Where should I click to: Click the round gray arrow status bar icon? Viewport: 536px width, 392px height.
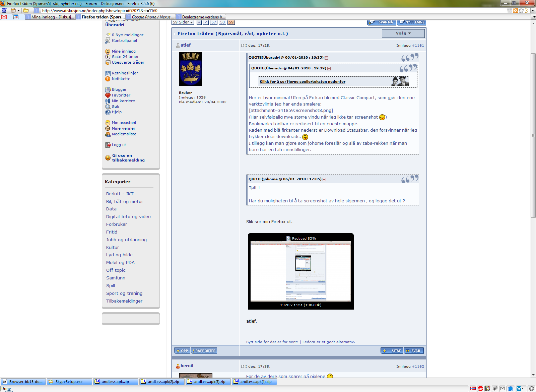[531, 389]
